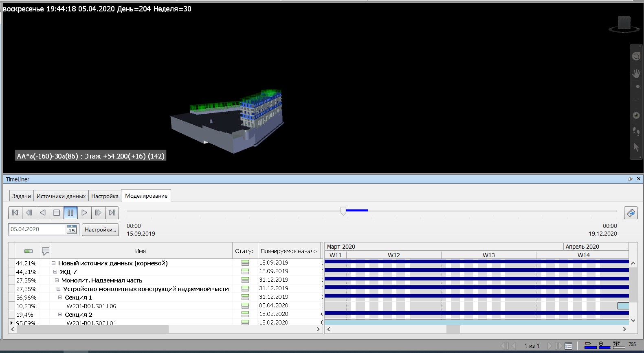The image size is (644, 353).
Task: Click the comments column header icon
Action: [46, 251]
